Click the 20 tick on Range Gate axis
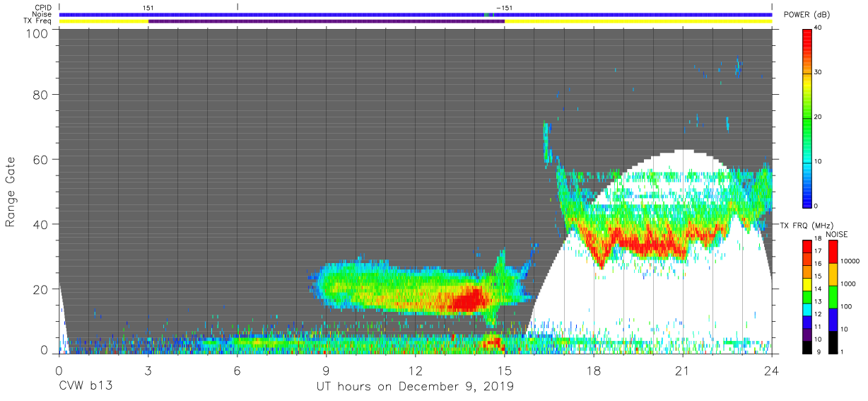Screen dimensions: 868x401 coord(40,289)
